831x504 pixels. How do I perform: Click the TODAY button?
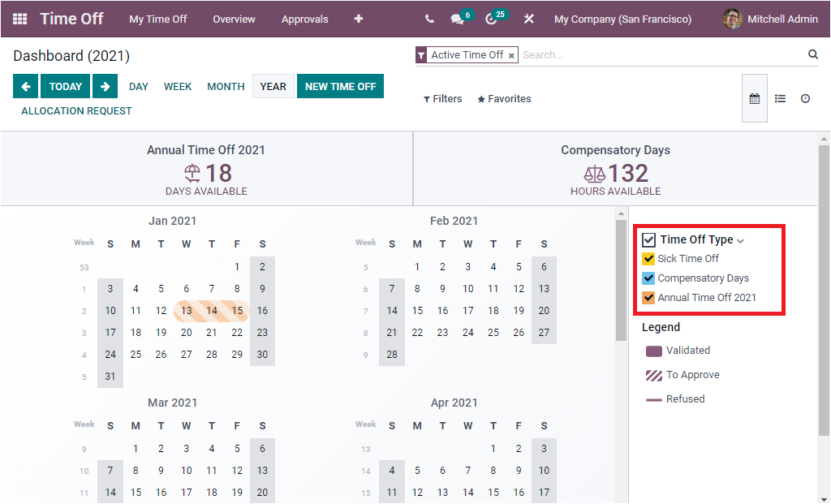tap(66, 85)
